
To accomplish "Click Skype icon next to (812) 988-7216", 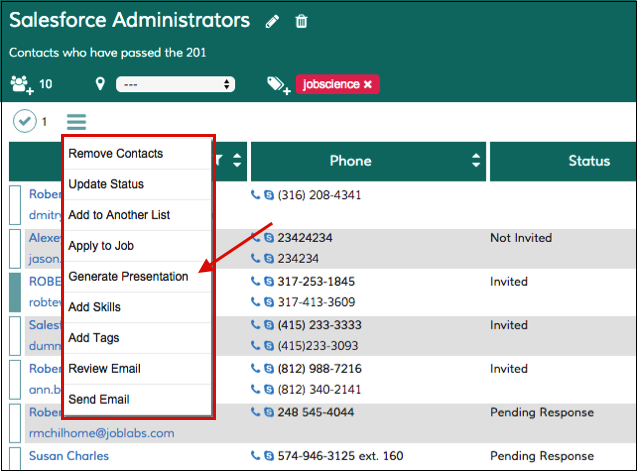I will 269,369.
